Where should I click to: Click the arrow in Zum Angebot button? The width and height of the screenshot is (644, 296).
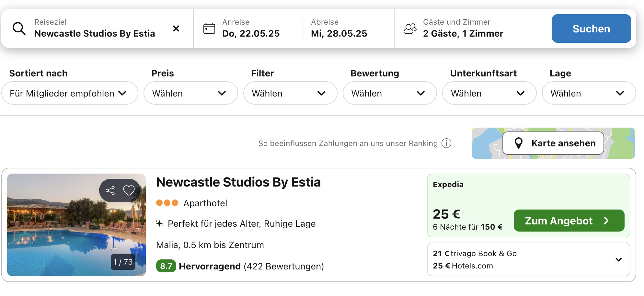(606, 221)
